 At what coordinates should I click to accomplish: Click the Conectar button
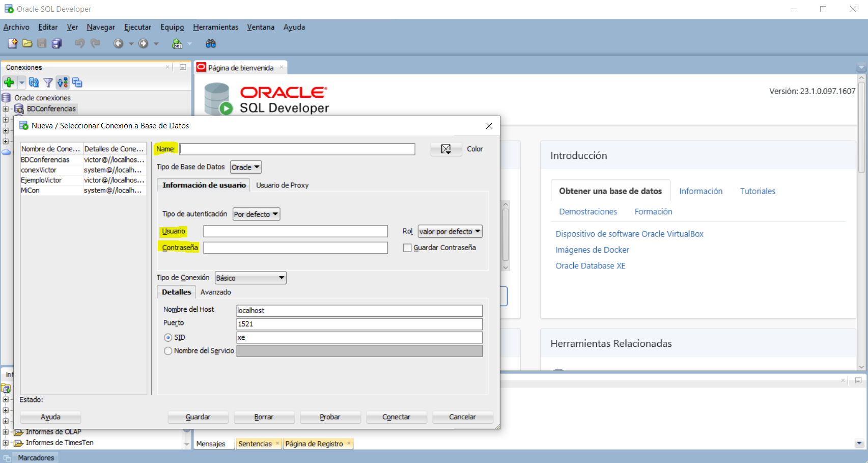(x=396, y=417)
